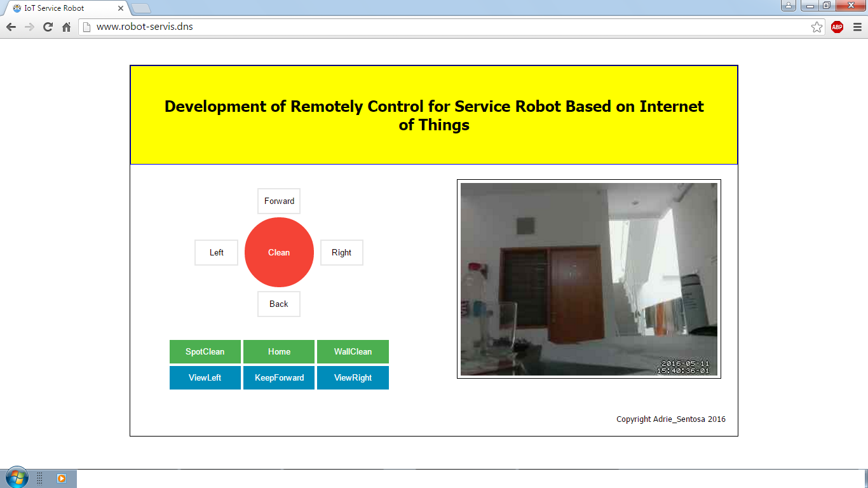Move the robot Back

click(x=279, y=304)
